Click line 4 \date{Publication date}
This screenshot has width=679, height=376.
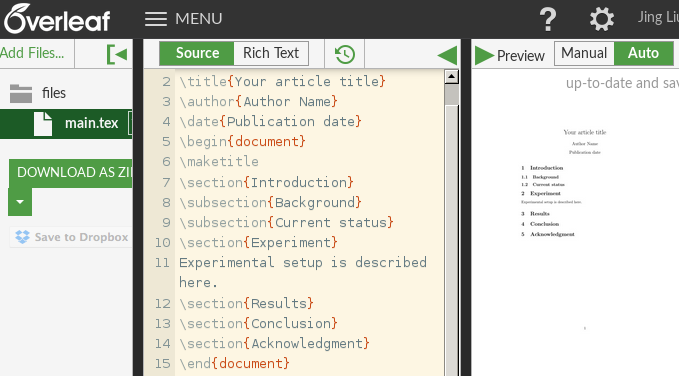(x=270, y=122)
